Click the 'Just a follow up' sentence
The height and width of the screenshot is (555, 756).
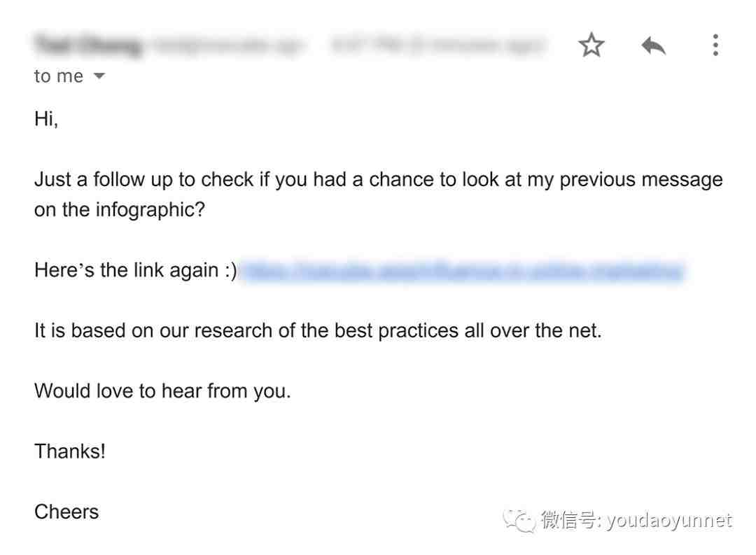(379, 179)
